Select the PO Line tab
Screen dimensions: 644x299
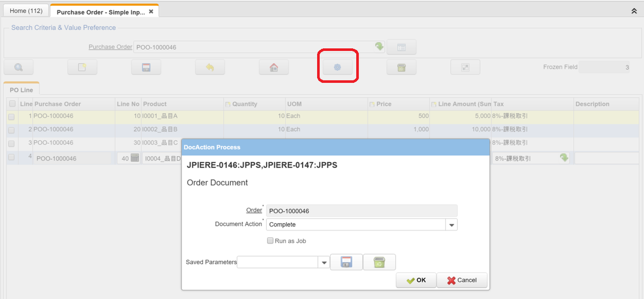(21, 90)
